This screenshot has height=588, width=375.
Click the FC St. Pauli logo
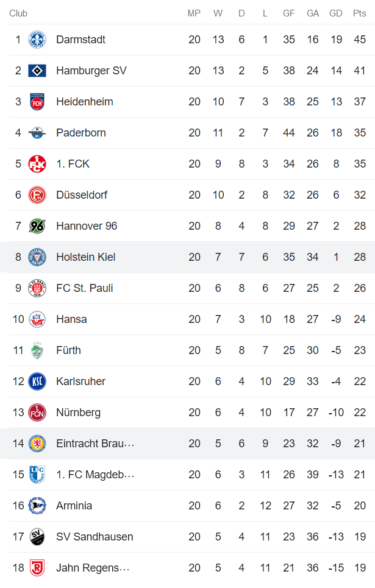tap(37, 288)
